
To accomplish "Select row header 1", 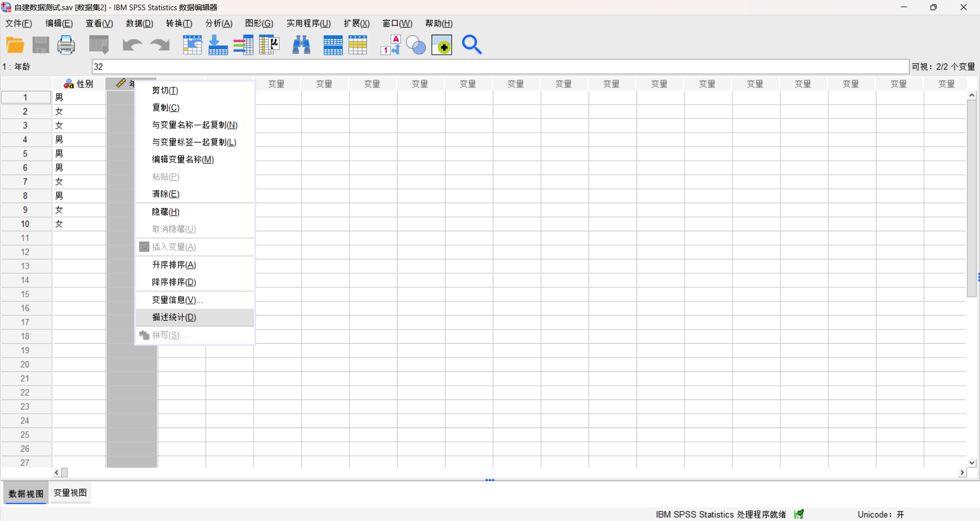I will click(26, 97).
